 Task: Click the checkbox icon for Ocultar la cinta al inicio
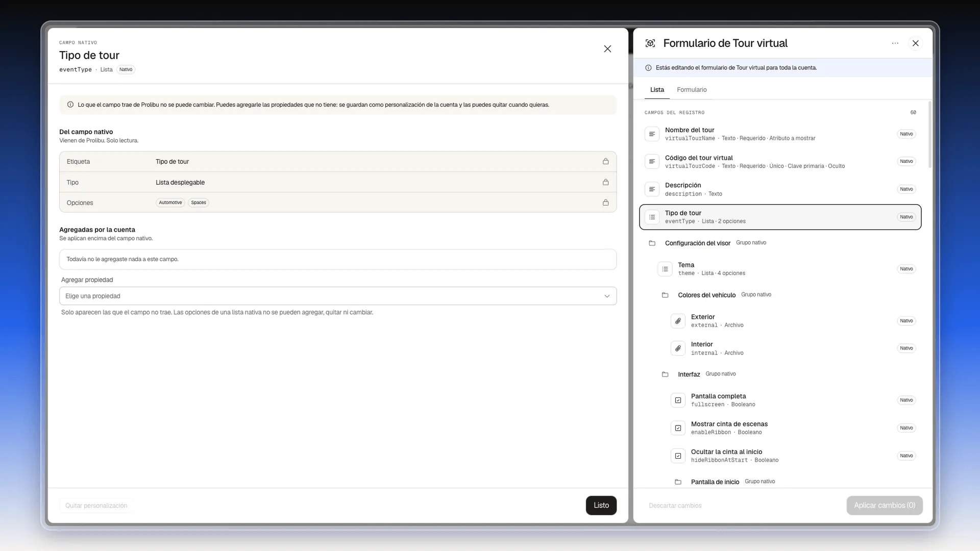(x=678, y=456)
